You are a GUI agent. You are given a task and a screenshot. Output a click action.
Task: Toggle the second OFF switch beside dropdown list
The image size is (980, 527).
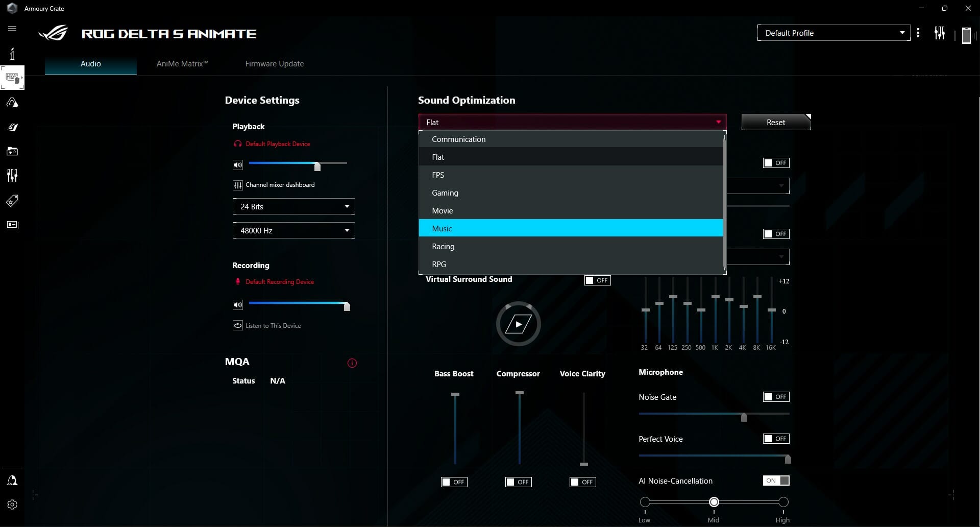click(776, 234)
